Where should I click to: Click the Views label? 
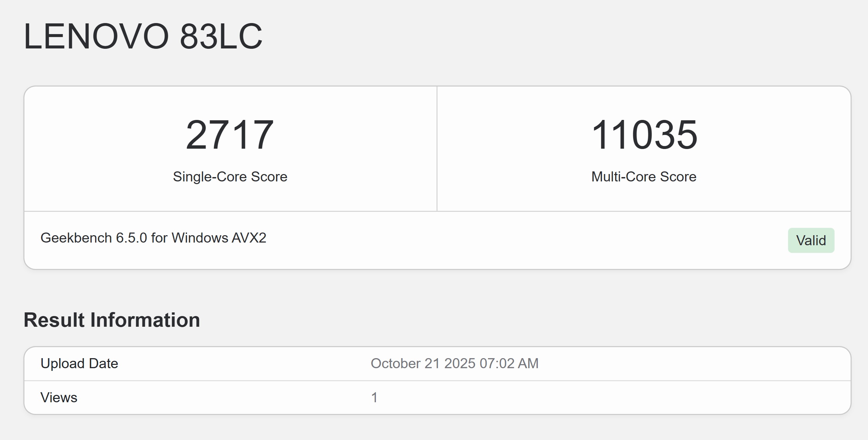tap(59, 398)
